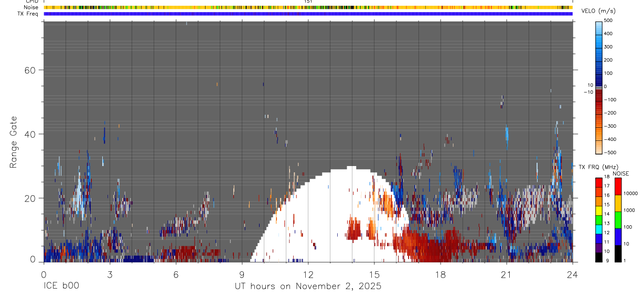
Task: Click the "20" tick on the Range Gate axis
Action: [x=30, y=198]
